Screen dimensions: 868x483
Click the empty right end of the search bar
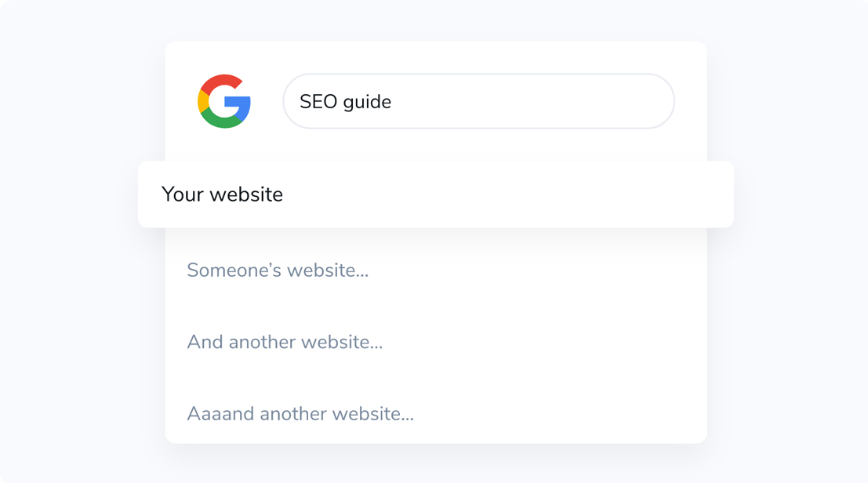click(609, 101)
